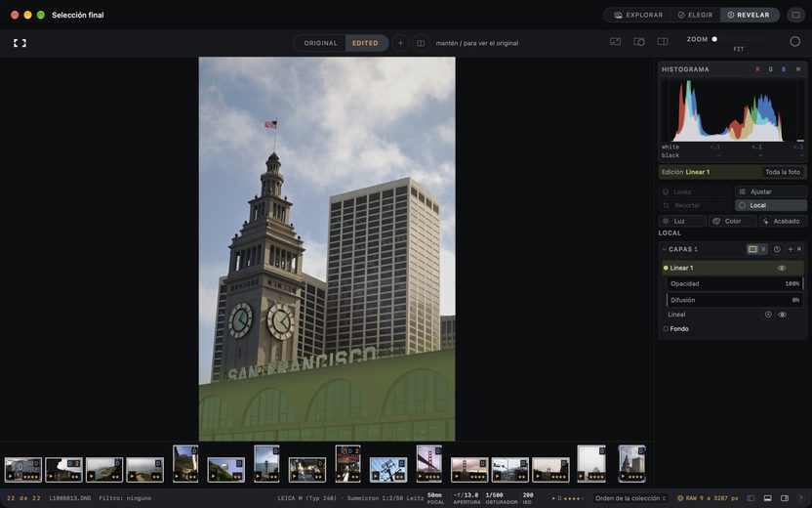Click the 50mm FOCAL value
812x508 pixels.
[435, 498]
